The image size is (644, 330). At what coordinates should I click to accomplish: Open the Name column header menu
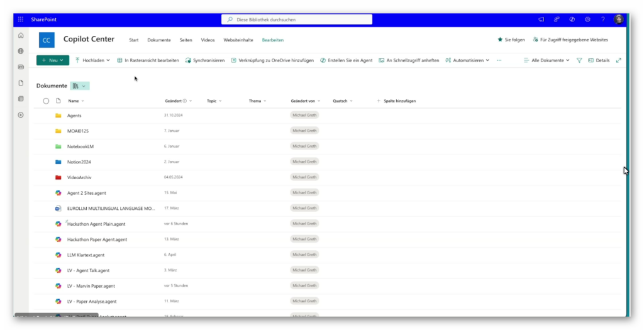point(76,101)
